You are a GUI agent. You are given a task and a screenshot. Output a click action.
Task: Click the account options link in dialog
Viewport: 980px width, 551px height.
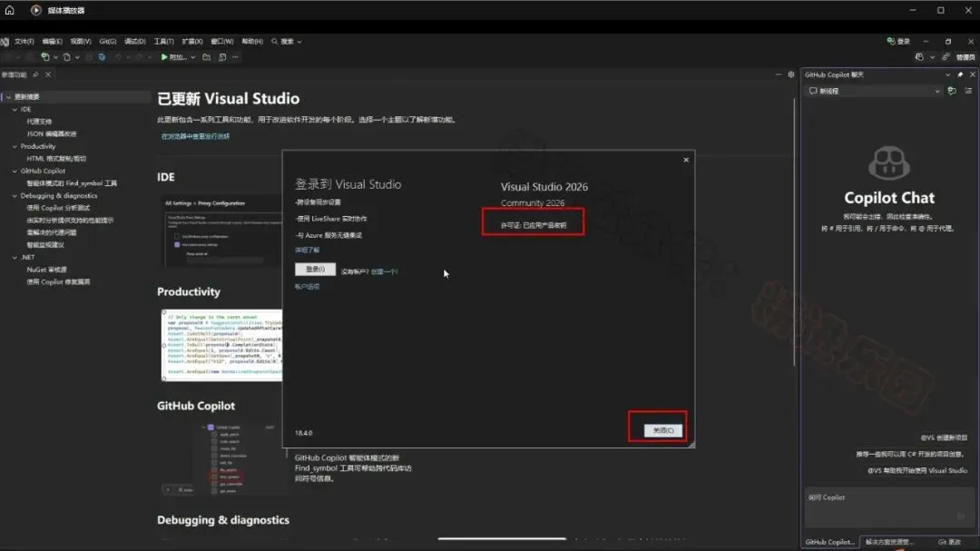tap(307, 287)
